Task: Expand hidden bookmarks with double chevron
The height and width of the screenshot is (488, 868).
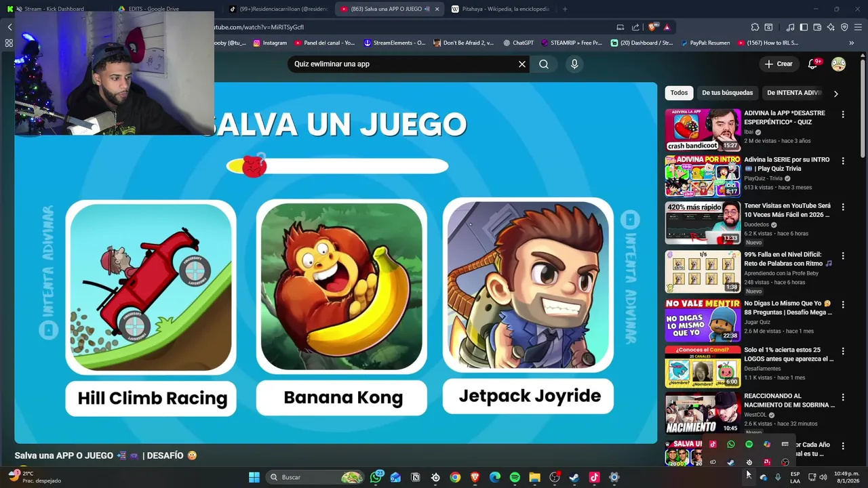Action: tap(852, 43)
